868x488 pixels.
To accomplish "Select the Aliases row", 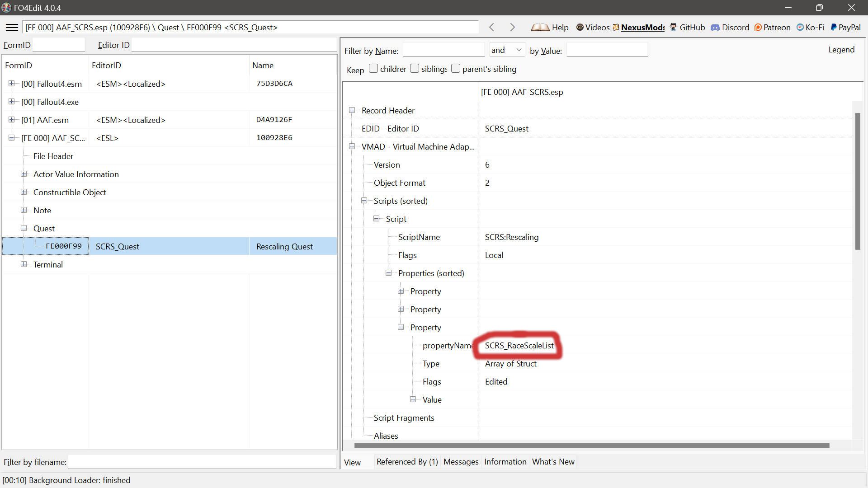I will pos(386,436).
